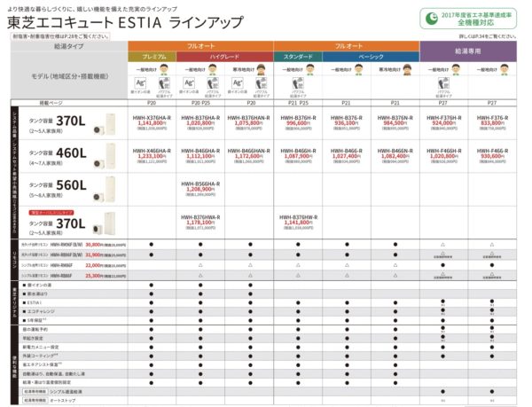The image size is (532, 407).
Task: Click the 370L tank product image in the first row
Action: coord(105,124)
